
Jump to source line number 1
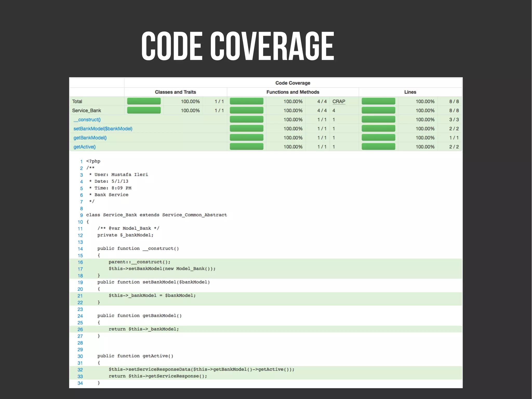tap(81, 161)
